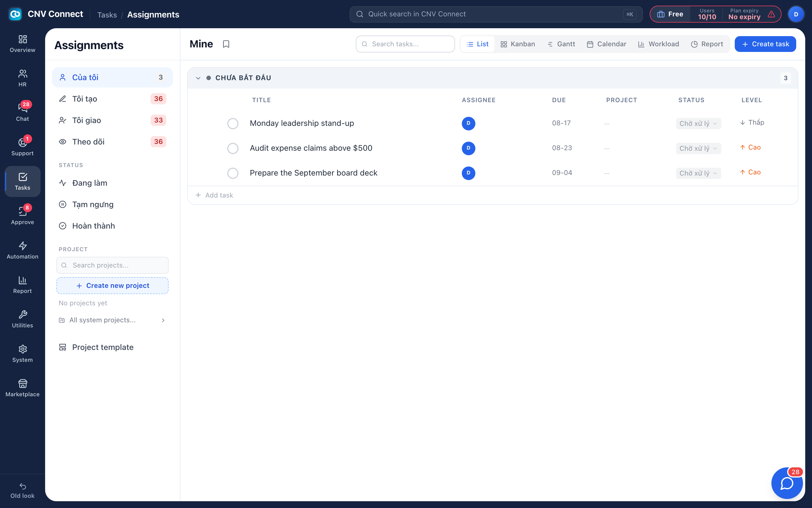Image resolution: width=812 pixels, height=508 pixels.
Task: Switch back to Old look
Action: tap(23, 491)
